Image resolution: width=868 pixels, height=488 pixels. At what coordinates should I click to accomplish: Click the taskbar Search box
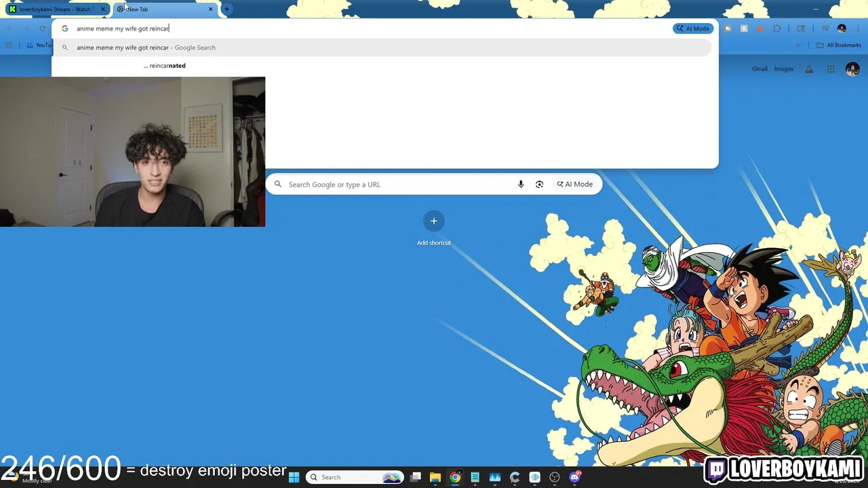click(x=355, y=477)
